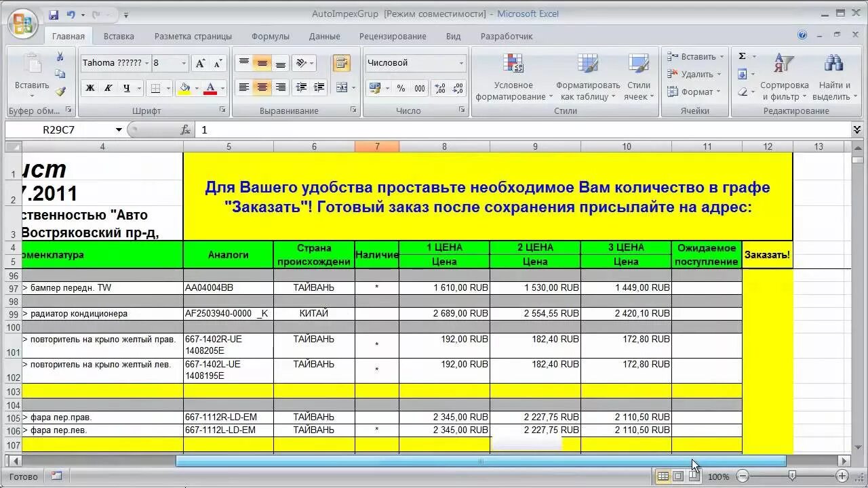Apply red font color A
Image resolution: width=868 pixels, height=488 pixels.
(210, 87)
